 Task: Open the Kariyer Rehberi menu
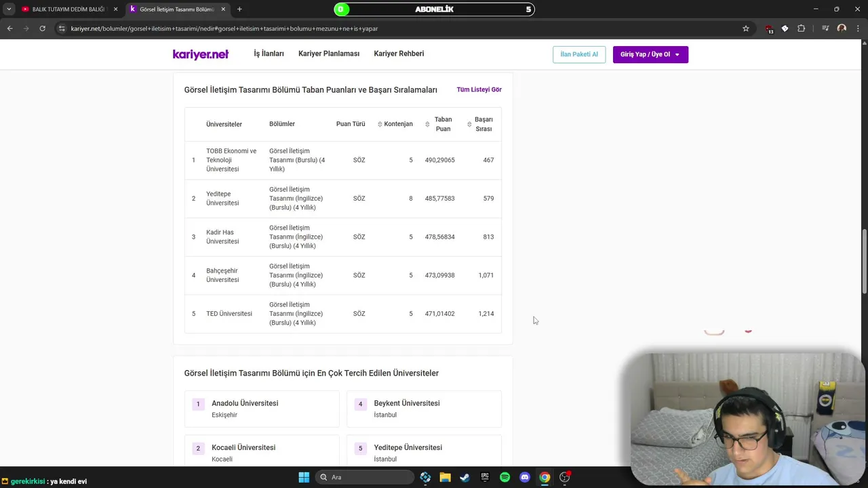[x=399, y=54]
